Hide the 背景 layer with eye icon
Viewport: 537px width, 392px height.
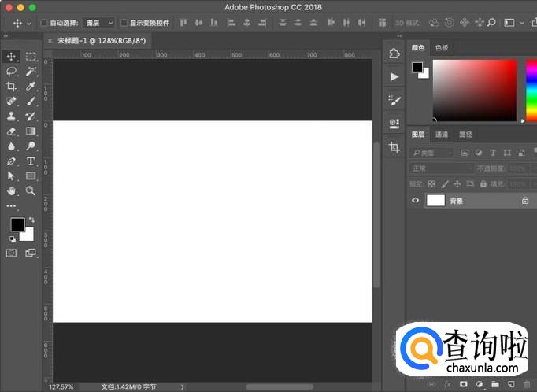tap(415, 201)
